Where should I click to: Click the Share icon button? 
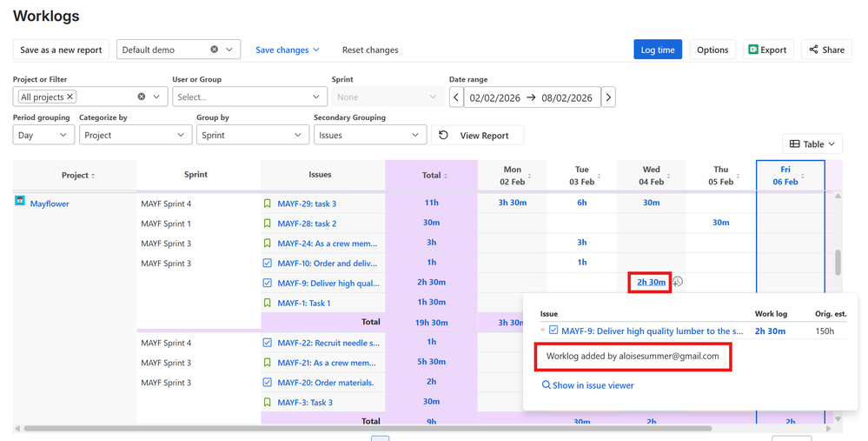tap(826, 50)
